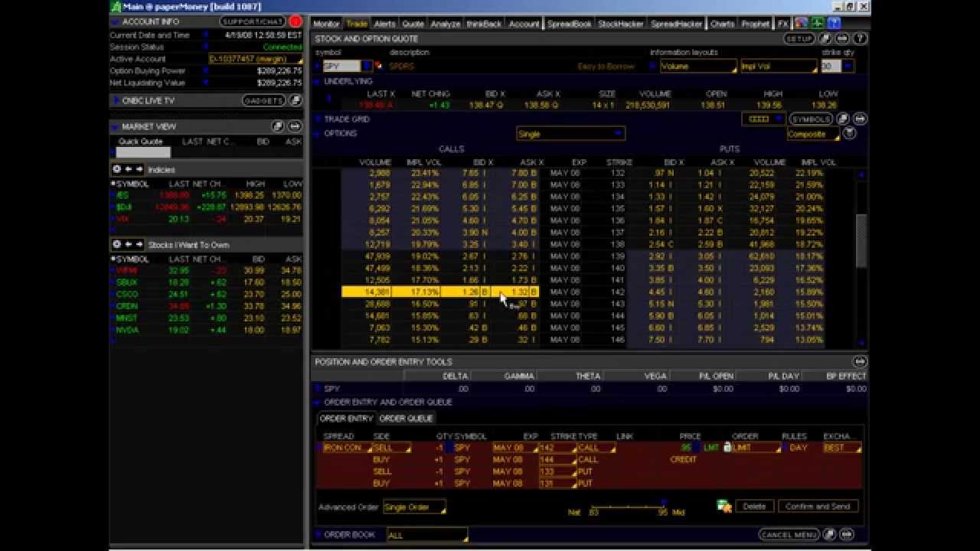Click Market View detach window icon
980x551 pixels.
pyautogui.click(x=279, y=126)
